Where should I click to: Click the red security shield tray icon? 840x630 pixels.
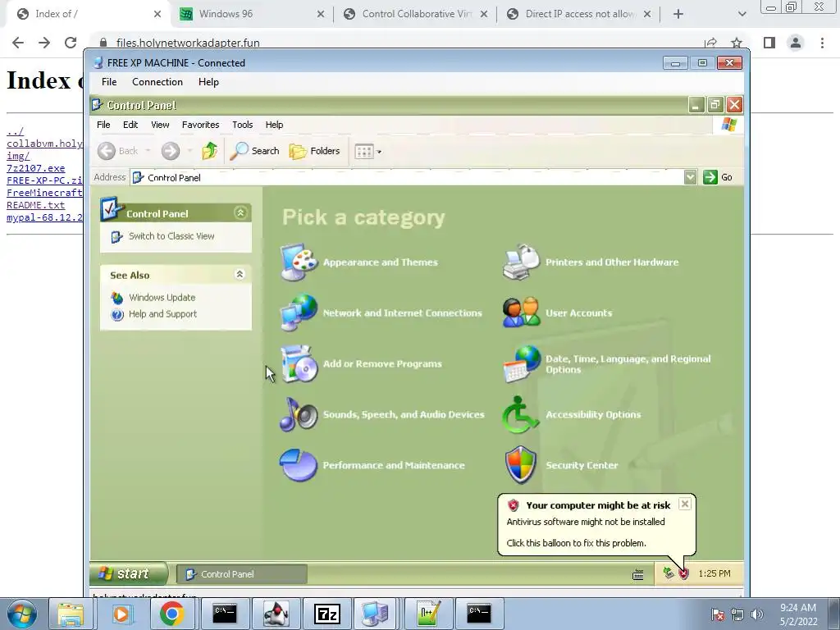pos(683,573)
